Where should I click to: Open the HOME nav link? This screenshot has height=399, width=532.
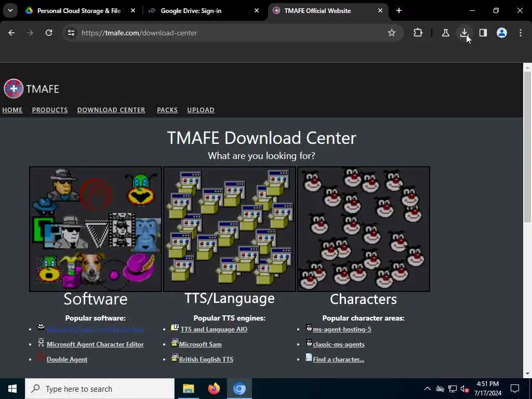12,110
